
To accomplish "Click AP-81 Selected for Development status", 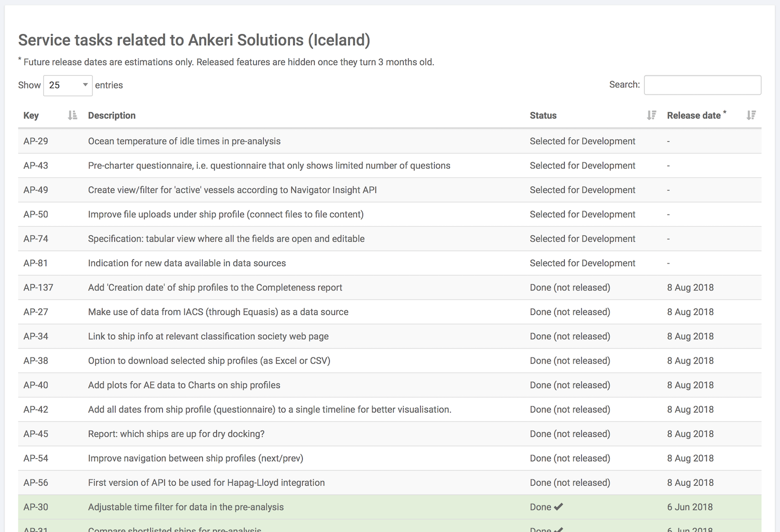I will 582,263.
